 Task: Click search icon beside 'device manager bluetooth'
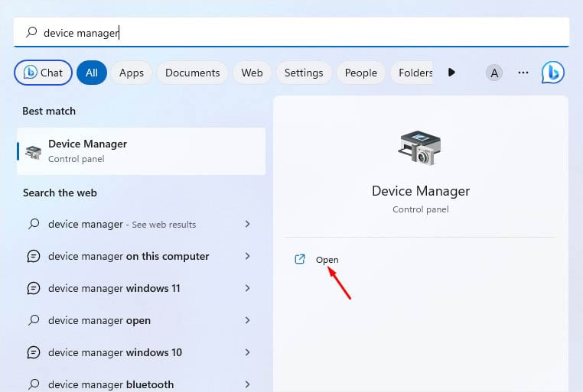point(34,384)
